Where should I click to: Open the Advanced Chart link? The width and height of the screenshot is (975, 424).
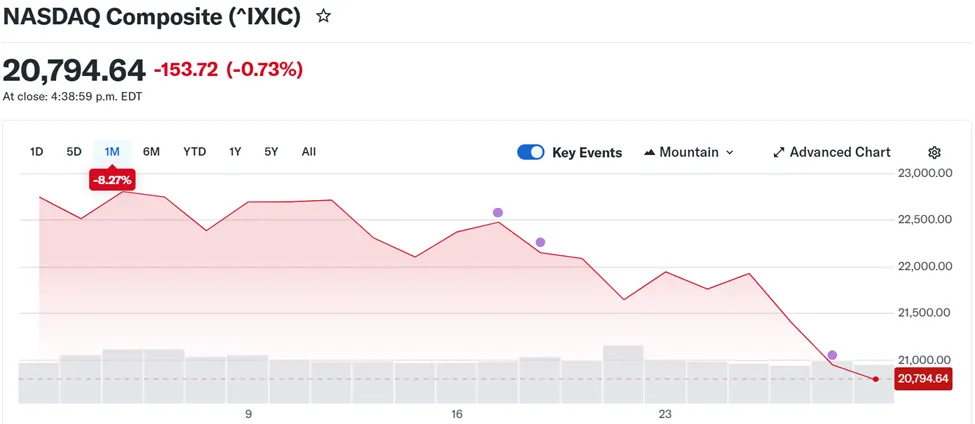coord(839,152)
